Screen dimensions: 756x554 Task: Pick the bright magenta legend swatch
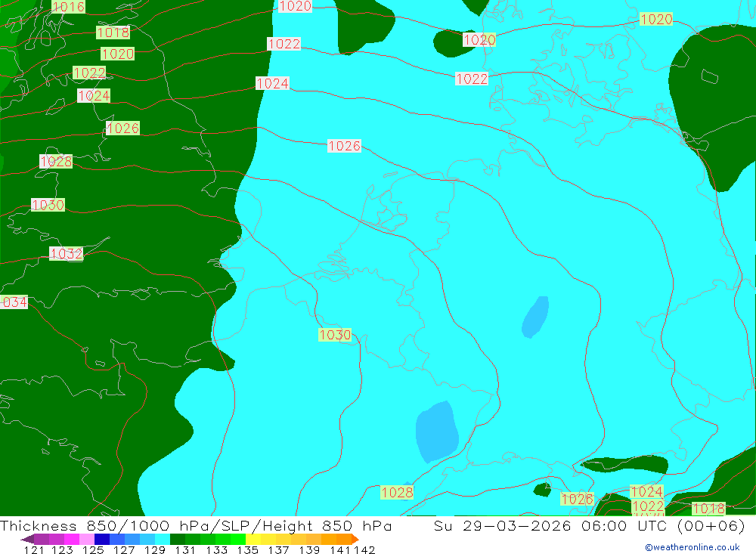tap(72, 539)
